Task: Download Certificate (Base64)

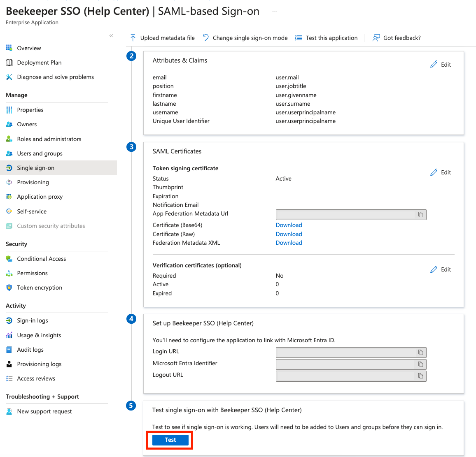Action: coord(289,225)
